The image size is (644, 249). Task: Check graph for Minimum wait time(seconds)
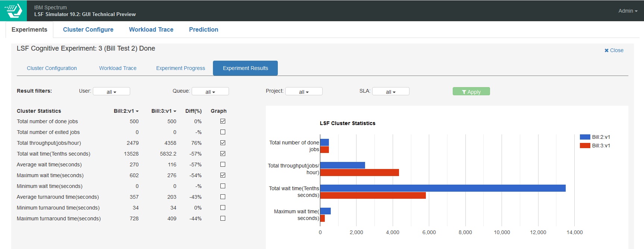point(223,186)
